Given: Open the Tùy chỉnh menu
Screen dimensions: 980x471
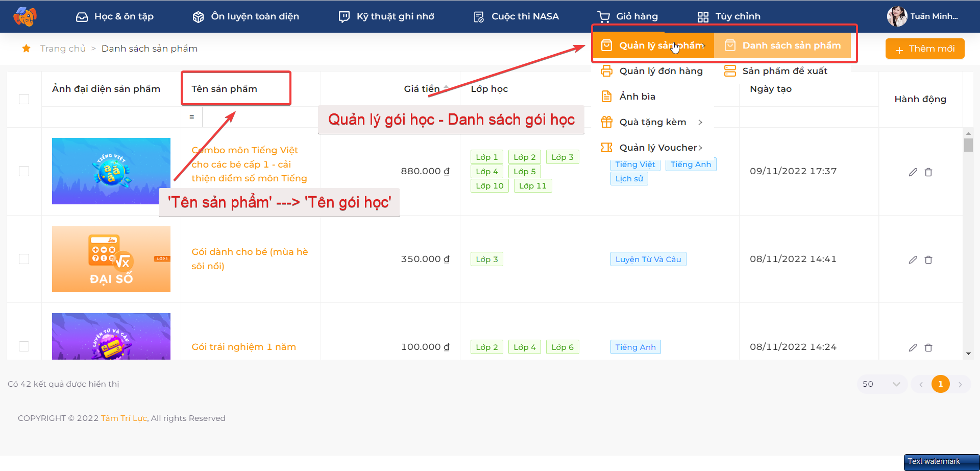Looking at the screenshot, I should point(729,16).
